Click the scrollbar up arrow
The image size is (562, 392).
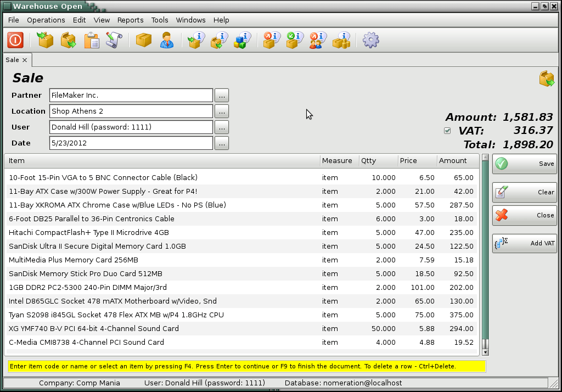pos(485,158)
